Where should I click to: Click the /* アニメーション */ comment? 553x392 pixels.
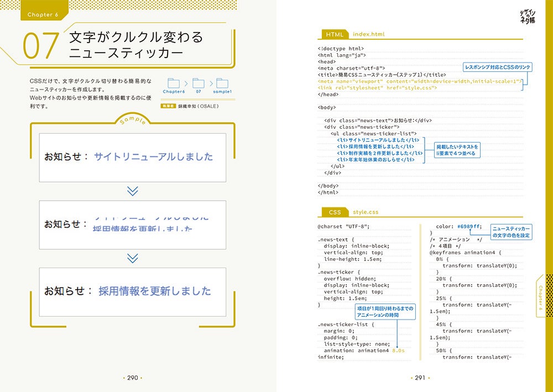[x=456, y=239]
